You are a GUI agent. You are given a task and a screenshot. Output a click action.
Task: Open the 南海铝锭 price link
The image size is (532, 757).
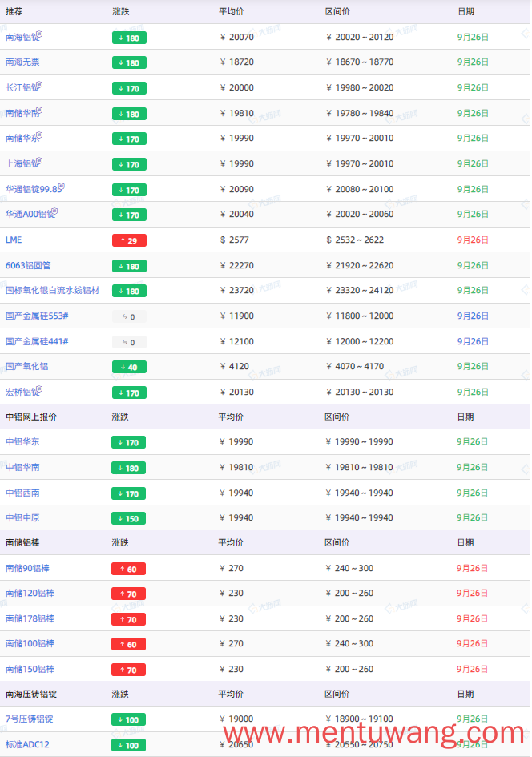click(x=22, y=37)
